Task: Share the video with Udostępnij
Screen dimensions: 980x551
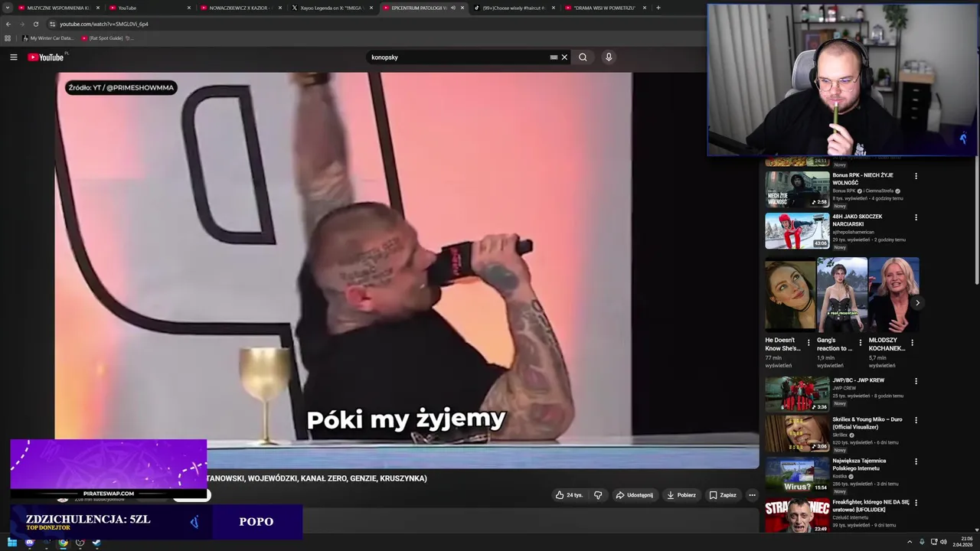Action: (x=635, y=495)
